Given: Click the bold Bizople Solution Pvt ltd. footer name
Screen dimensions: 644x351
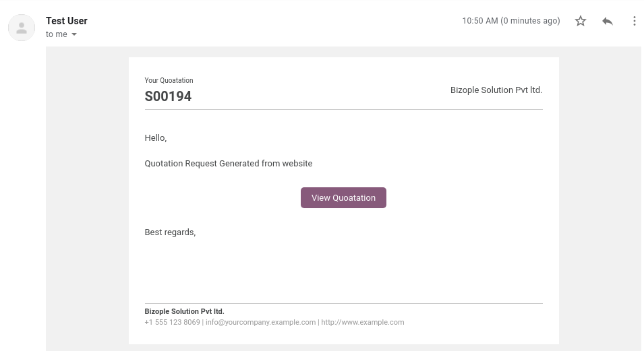Looking at the screenshot, I should (x=184, y=312).
